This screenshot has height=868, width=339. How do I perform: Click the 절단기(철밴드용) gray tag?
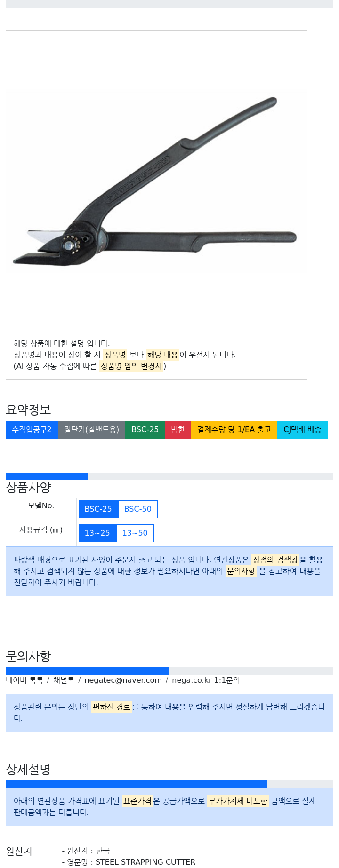coord(91,430)
